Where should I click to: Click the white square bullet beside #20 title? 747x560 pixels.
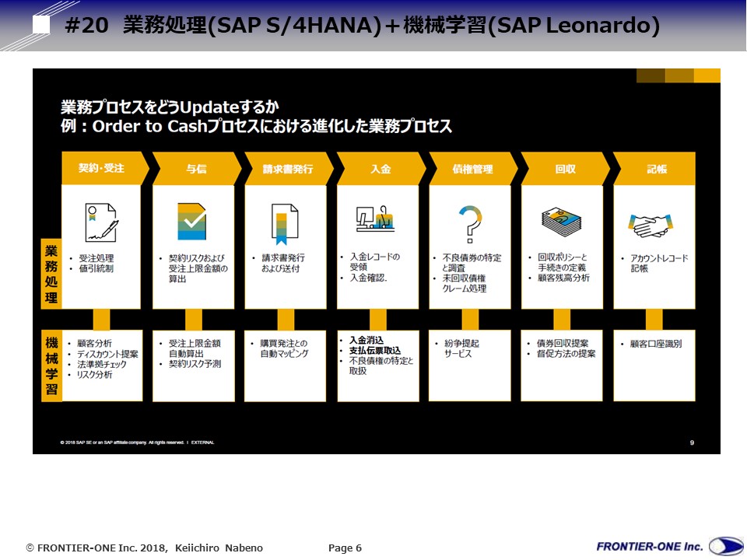tap(41, 24)
